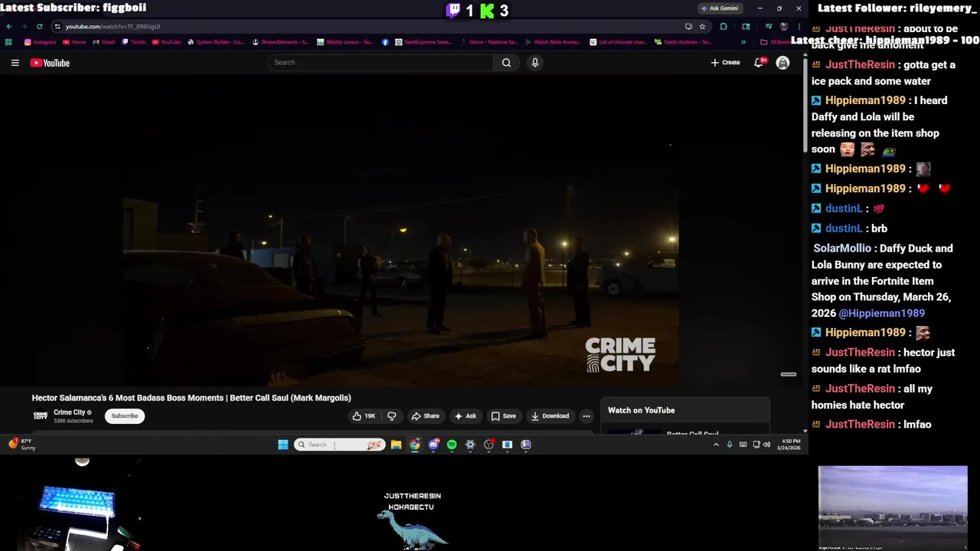
Task: Click the YouTube logo
Action: tap(50, 63)
